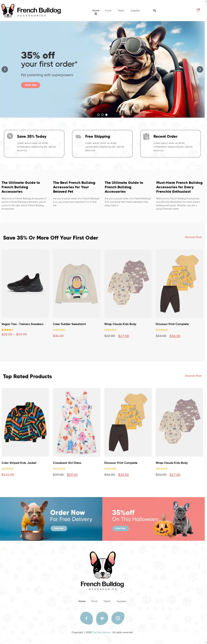Click Order Now on Halloween banner
The image size is (207, 644).
[120, 528]
